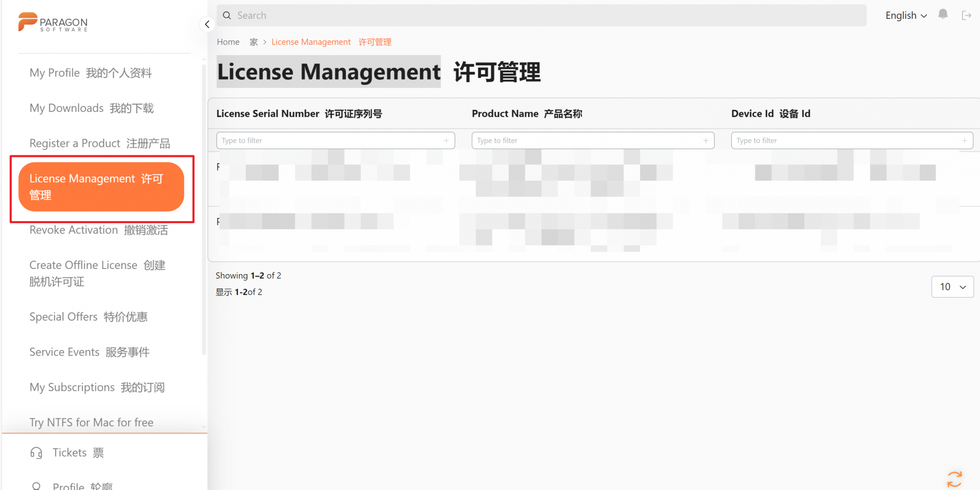The image size is (980, 490).
Task: Click Try NTFS for Mac for free
Action: pos(91,423)
